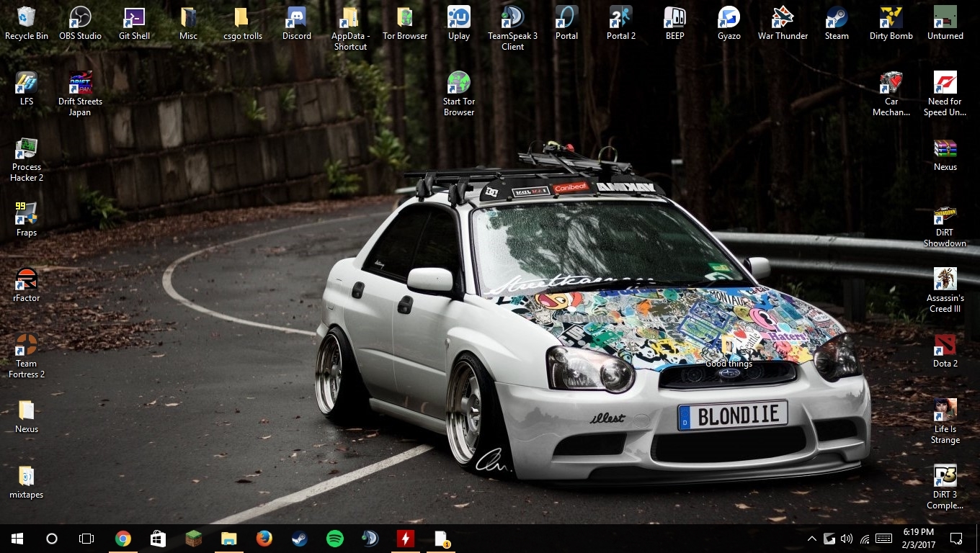The height and width of the screenshot is (553, 980).
Task: Select the Unturned desktop icon
Action: pos(945,22)
